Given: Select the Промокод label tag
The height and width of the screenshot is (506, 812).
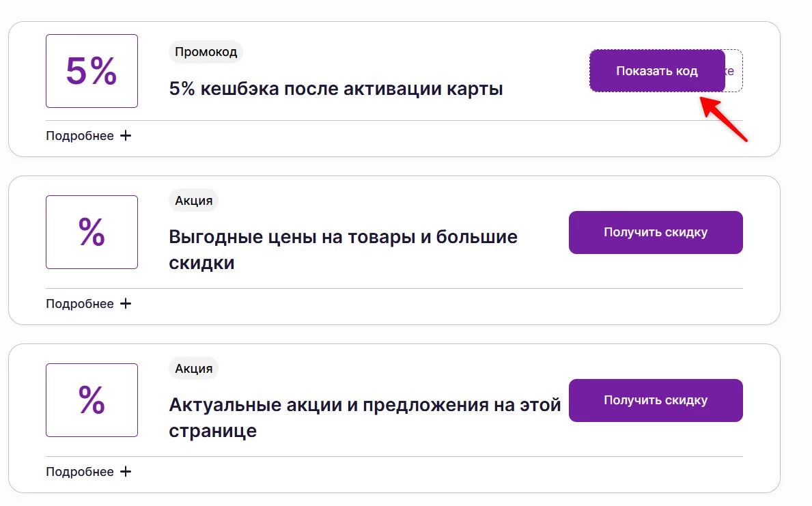Looking at the screenshot, I should 206,51.
